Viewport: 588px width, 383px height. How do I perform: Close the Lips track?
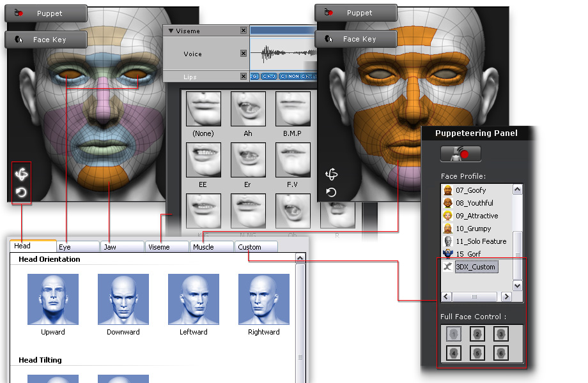(244, 77)
